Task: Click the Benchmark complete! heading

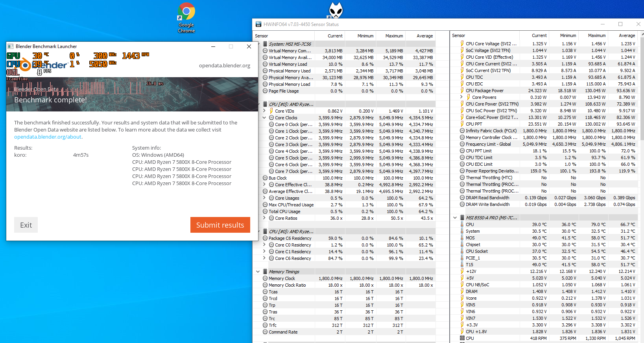Action: [x=50, y=100]
